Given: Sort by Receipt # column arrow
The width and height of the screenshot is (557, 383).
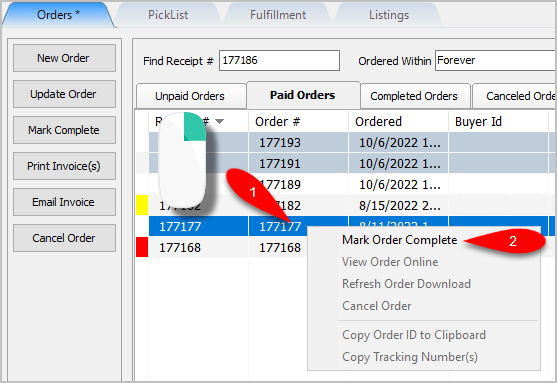Looking at the screenshot, I should tap(220, 122).
